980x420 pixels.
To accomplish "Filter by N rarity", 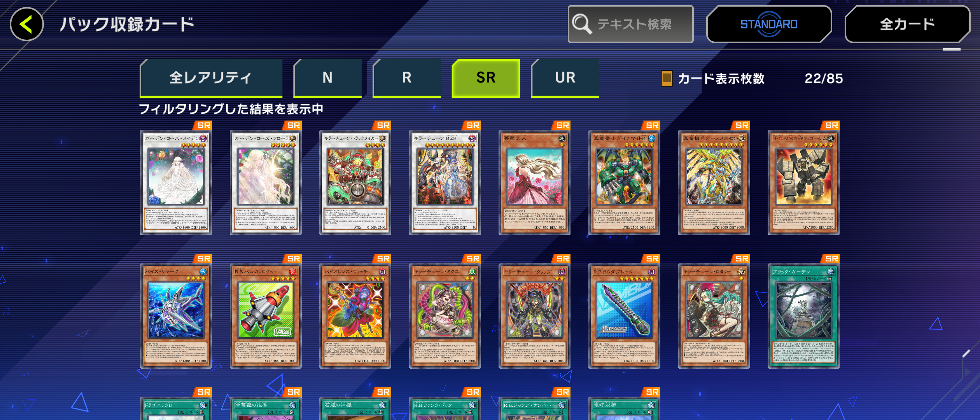I will (x=327, y=78).
